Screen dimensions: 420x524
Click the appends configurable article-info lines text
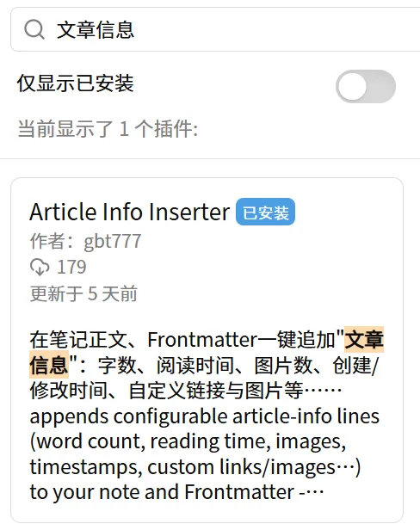pos(205,416)
